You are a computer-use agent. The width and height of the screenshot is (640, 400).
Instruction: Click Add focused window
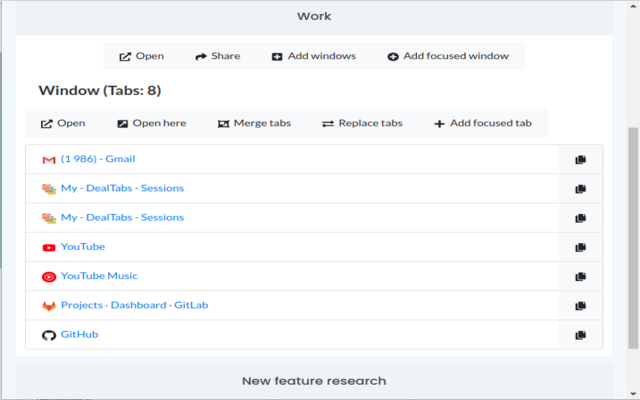point(448,56)
